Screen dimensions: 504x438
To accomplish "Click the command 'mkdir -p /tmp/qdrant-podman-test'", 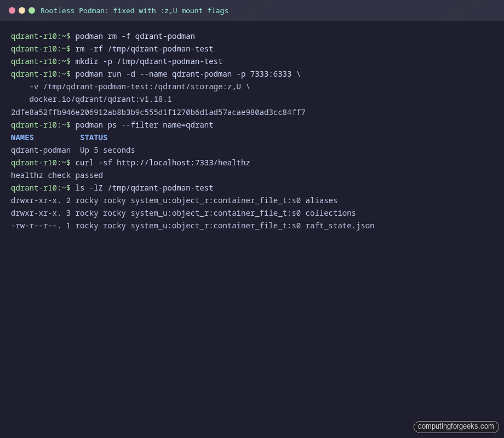I will pyautogui.click(x=149, y=61).
